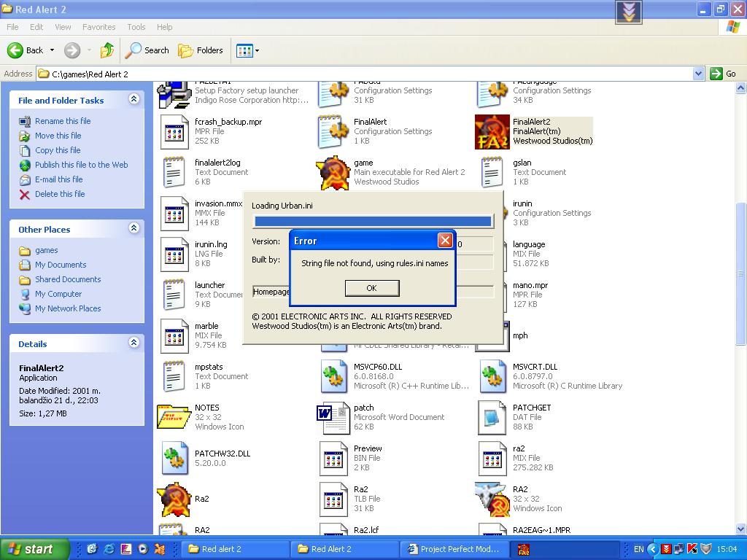This screenshot has width=747, height=560.
Task: Click the Go button
Action: [x=723, y=74]
